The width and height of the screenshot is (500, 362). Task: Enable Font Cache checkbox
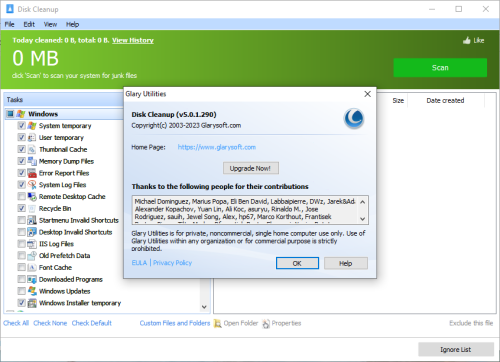tap(22, 267)
